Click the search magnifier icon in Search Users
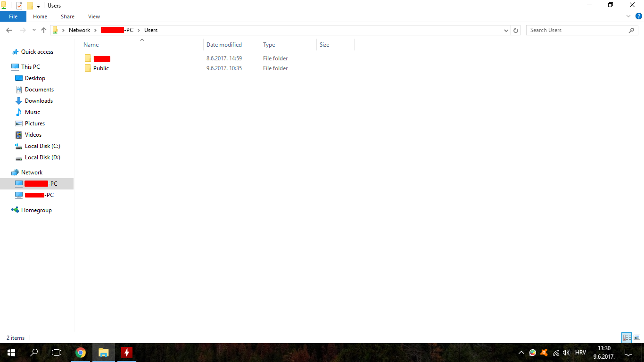 pos(632,30)
